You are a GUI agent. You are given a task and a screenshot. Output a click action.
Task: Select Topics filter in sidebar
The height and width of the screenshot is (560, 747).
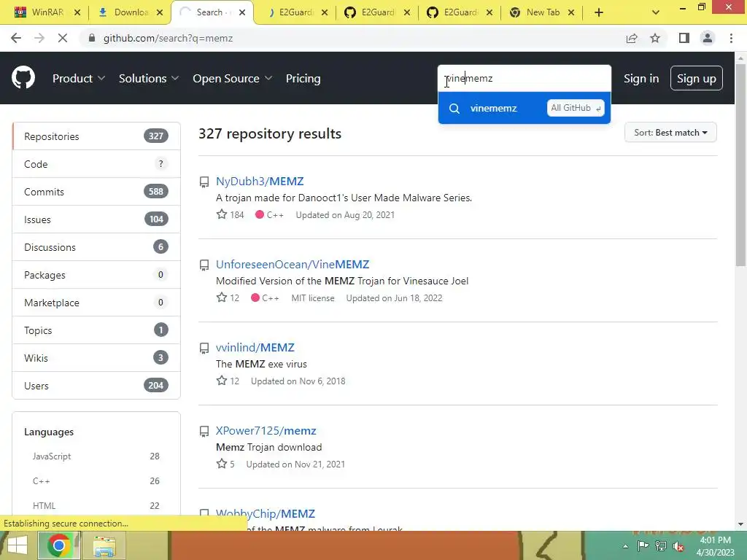coord(96,330)
